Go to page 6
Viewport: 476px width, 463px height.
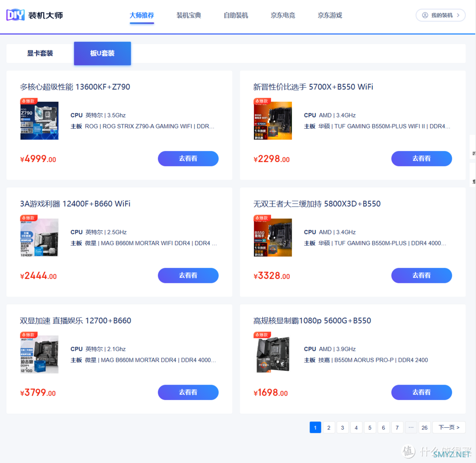383,427
